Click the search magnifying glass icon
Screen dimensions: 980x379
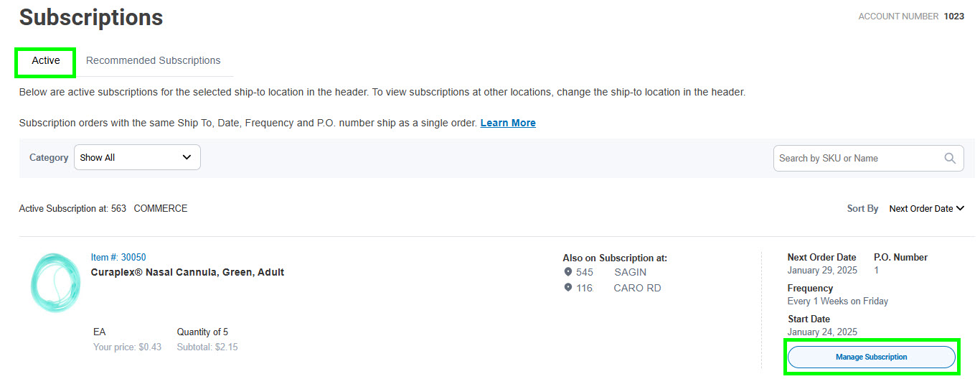[x=950, y=159]
